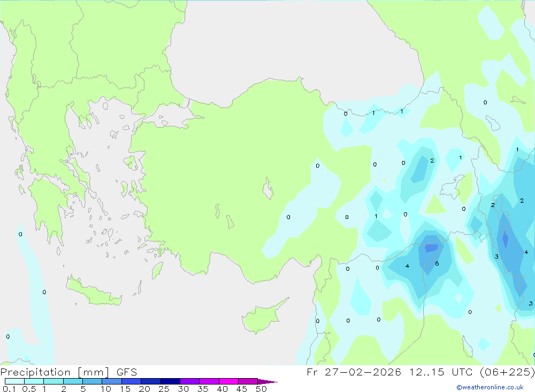Screen dimensions: 535x392
Task: Open the weatheronline.co.uk copyright link
Action: pyautogui.click(x=490, y=387)
